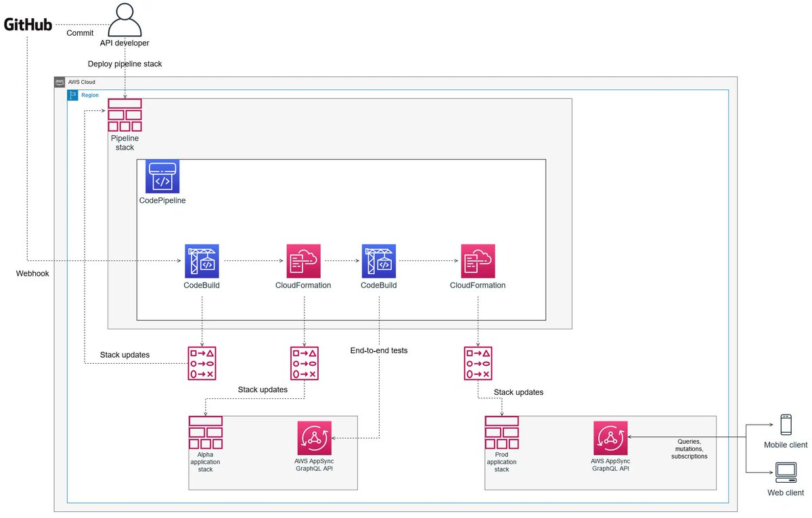Select the "Alpha application stack" label

point(206,462)
